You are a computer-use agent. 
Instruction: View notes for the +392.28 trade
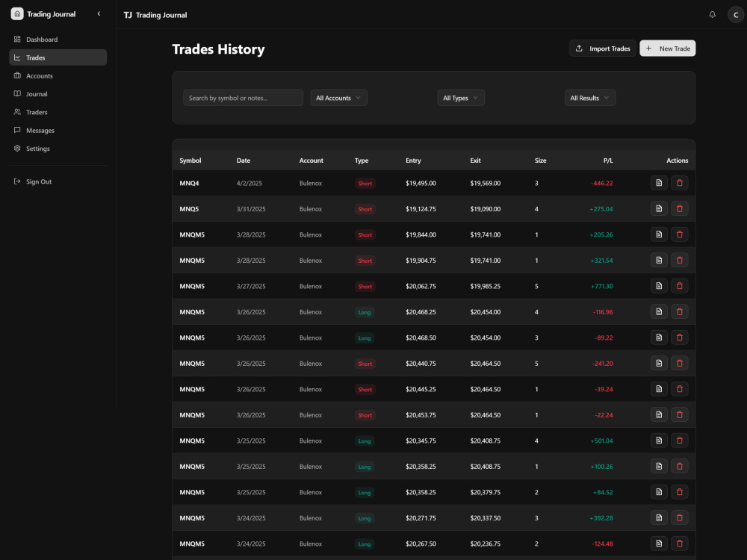(659, 517)
